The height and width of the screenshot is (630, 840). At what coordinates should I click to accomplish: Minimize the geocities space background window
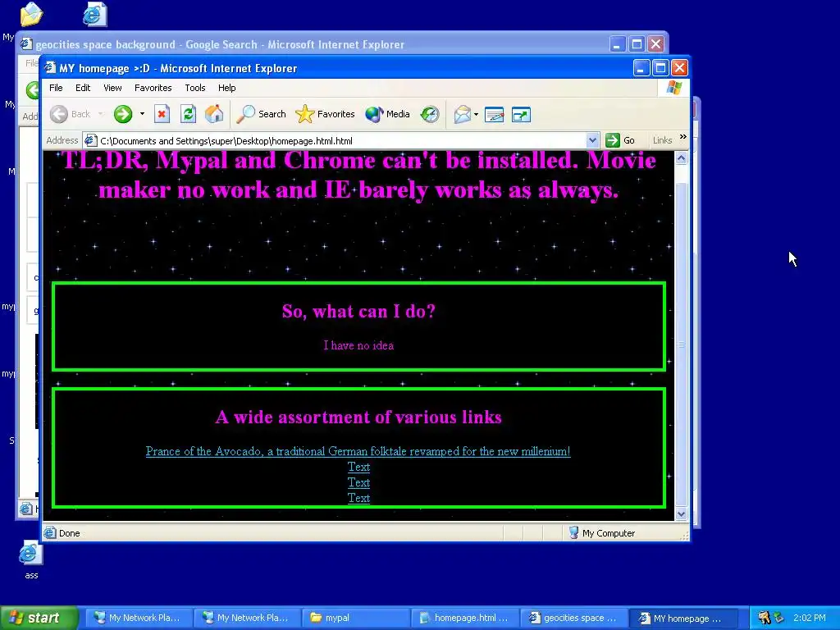tap(617, 44)
